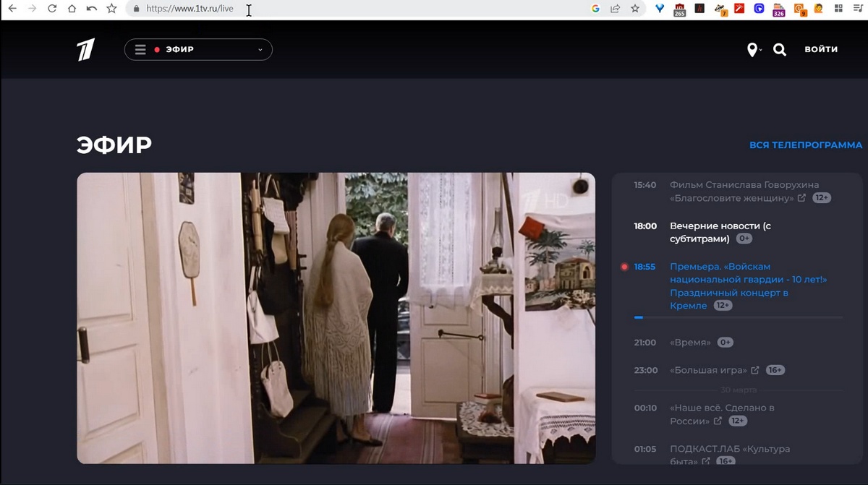This screenshot has height=485, width=868.
Task: Click the live program progress bar
Action: (x=738, y=317)
